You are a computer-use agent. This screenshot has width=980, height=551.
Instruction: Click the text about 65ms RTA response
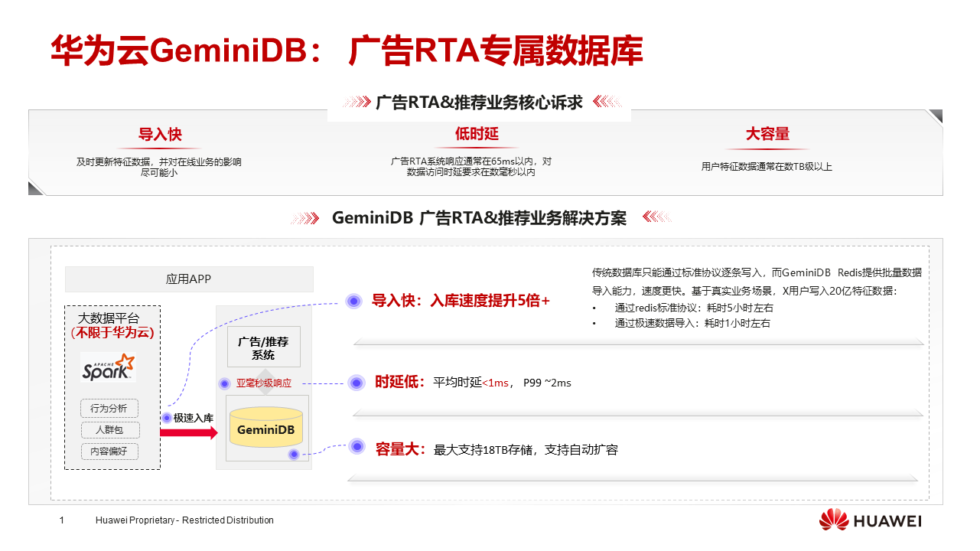[x=471, y=167]
